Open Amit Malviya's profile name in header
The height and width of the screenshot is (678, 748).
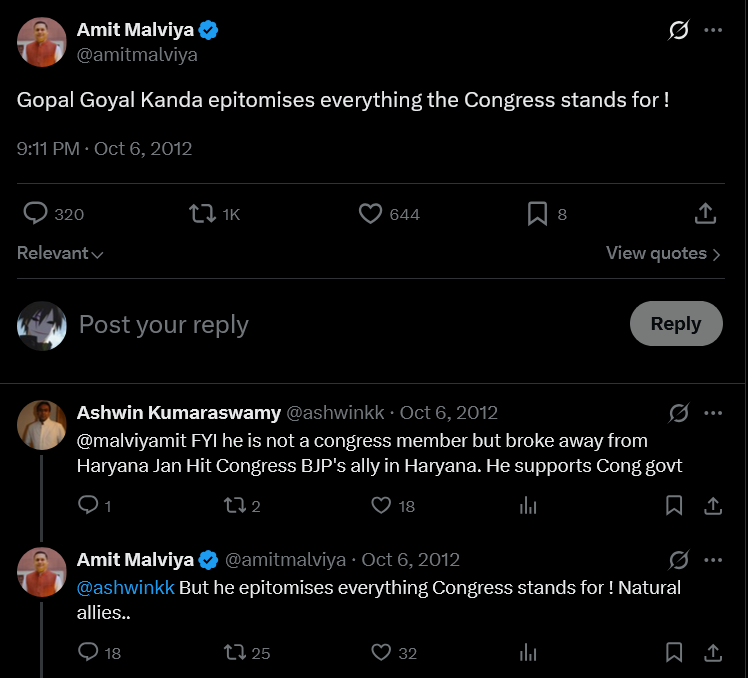point(135,30)
